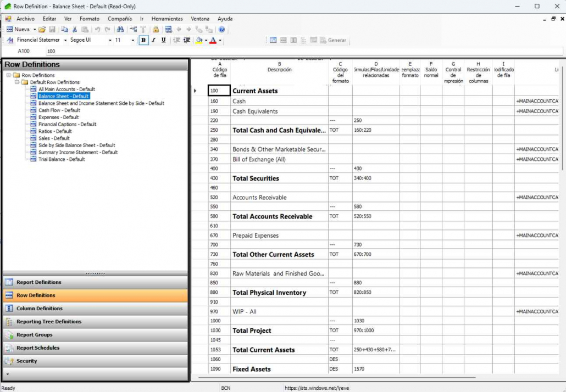Open the Buscar (find) binoculars icon

pyautogui.click(x=120, y=29)
